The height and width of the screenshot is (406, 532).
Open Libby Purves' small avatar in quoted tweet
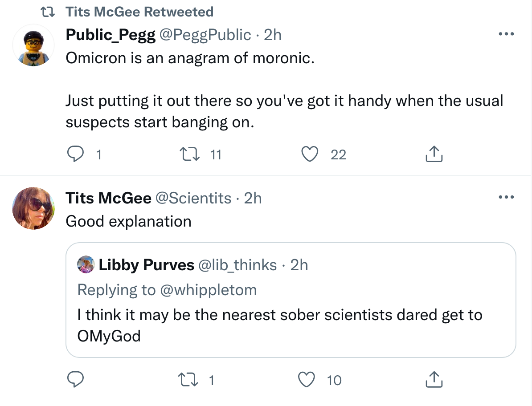(x=86, y=265)
